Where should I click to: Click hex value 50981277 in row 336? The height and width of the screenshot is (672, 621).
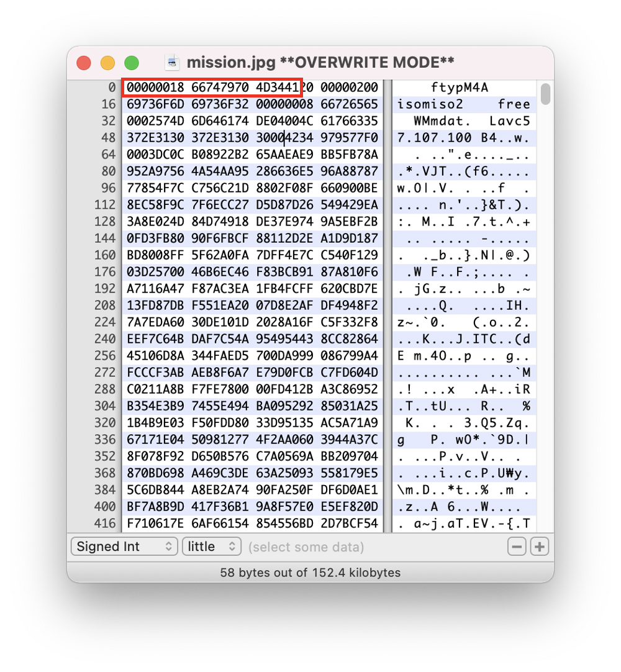click(x=220, y=439)
